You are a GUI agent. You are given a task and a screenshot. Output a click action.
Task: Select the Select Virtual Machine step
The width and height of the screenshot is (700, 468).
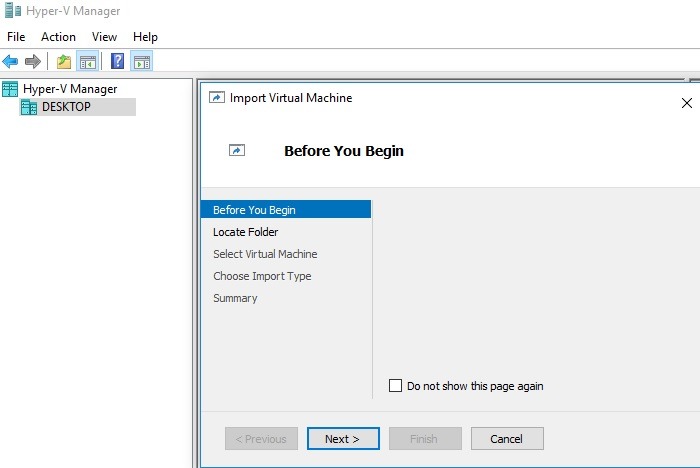point(265,254)
